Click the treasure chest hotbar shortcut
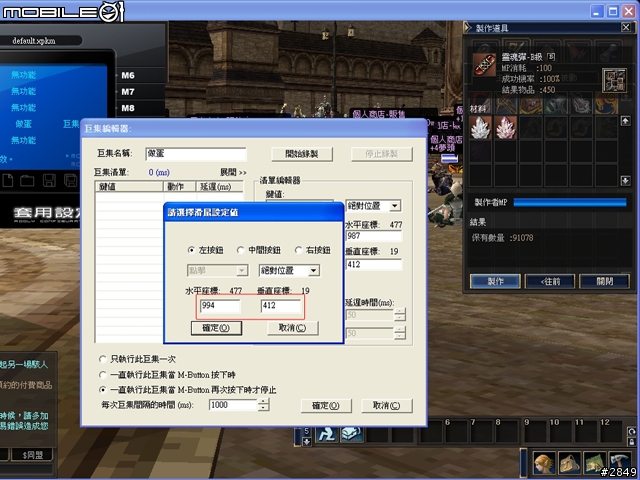The height and width of the screenshot is (480, 640). point(351,434)
